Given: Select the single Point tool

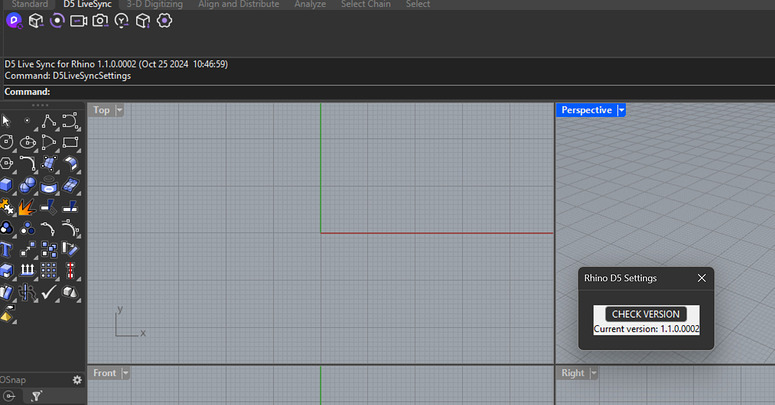Looking at the screenshot, I should [27, 121].
